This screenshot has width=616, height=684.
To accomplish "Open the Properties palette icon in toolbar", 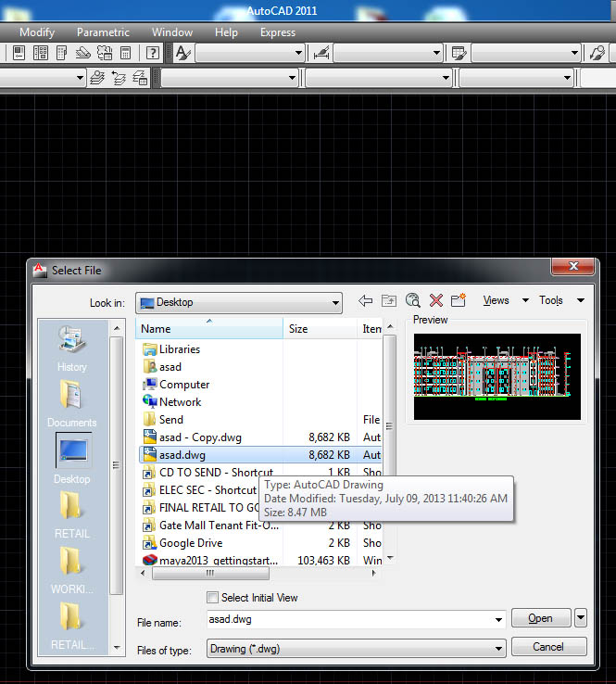I will click(x=19, y=53).
